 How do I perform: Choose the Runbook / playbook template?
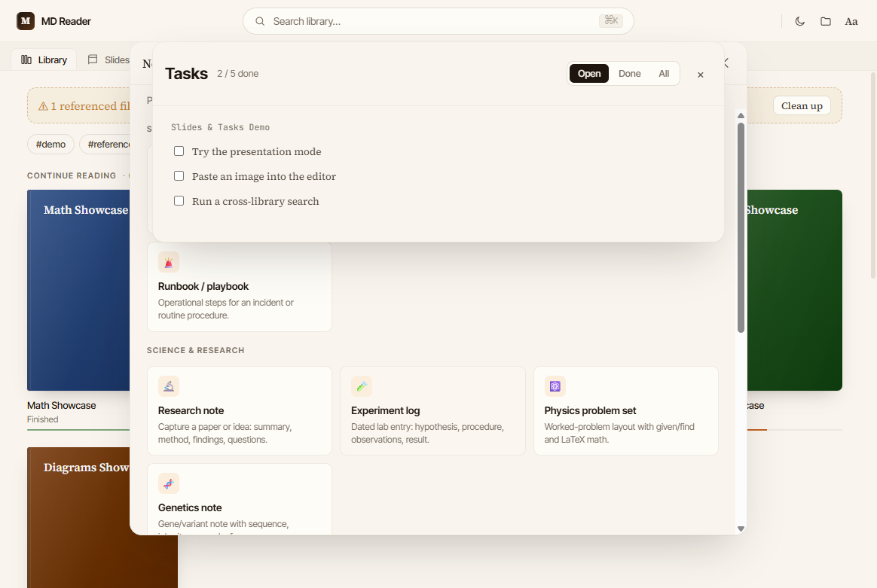tap(240, 287)
